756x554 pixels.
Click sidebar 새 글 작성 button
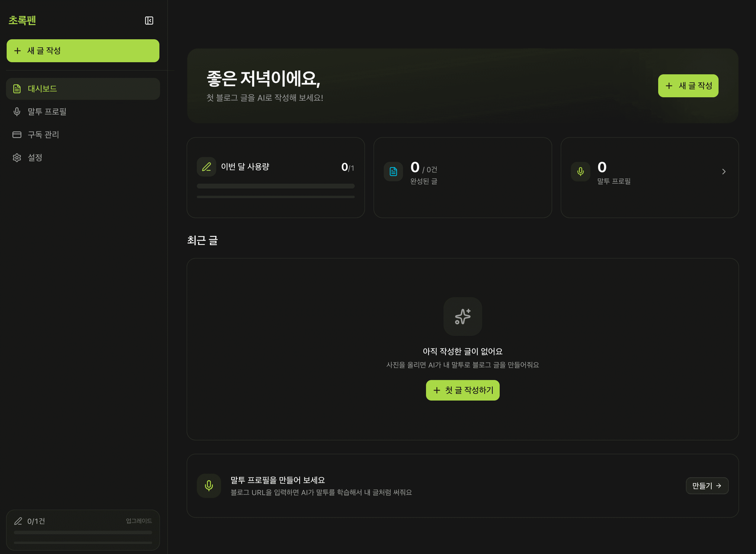pos(83,51)
